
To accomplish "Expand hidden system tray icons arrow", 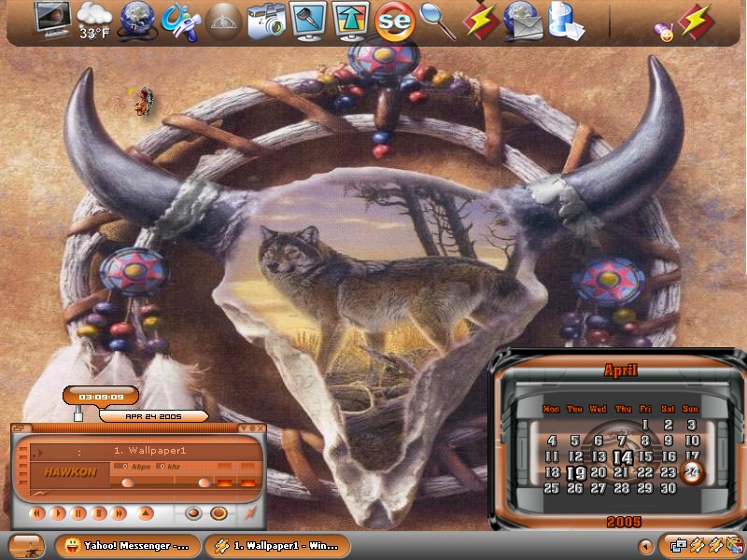I will coord(645,546).
